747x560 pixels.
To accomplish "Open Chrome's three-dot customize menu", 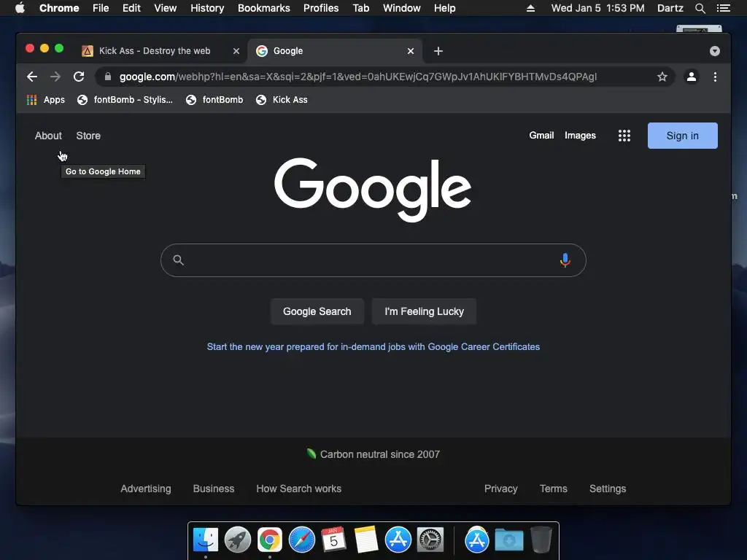I will click(x=715, y=77).
